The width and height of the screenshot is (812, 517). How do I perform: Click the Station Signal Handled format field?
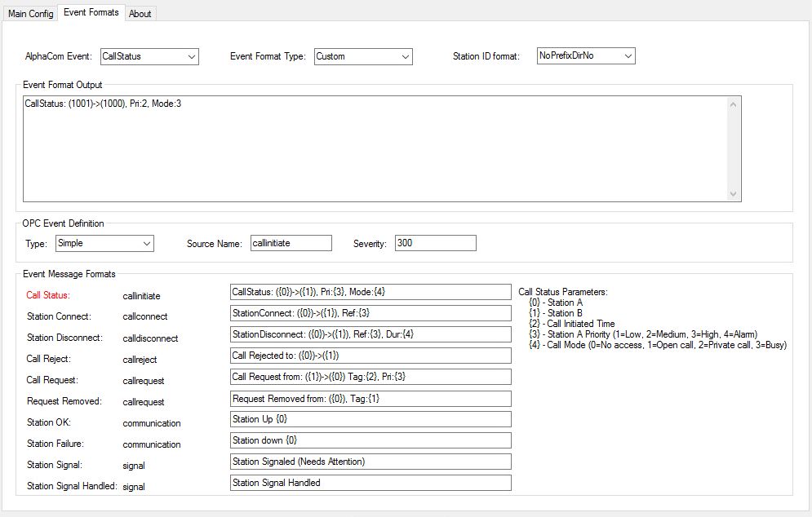point(371,483)
